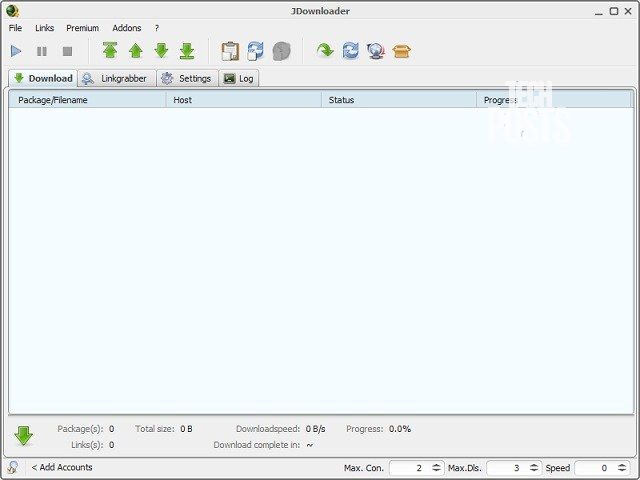Image resolution: width=640 pixels, height=480 pixels.
Task: Switch to the Linkgrabber tab
Action: (117, 78)
